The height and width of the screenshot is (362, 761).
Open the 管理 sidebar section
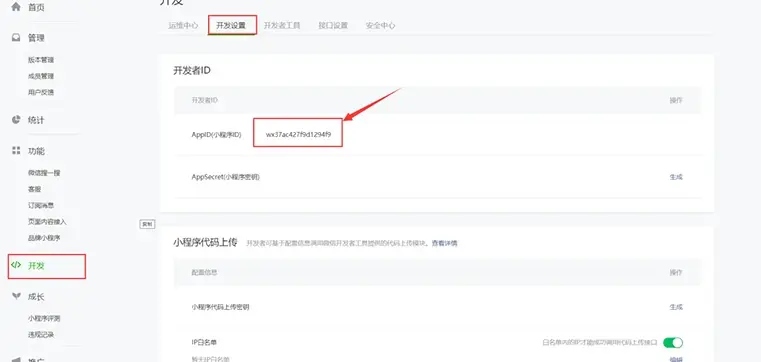pyautogui.click(x=36, y=38)
